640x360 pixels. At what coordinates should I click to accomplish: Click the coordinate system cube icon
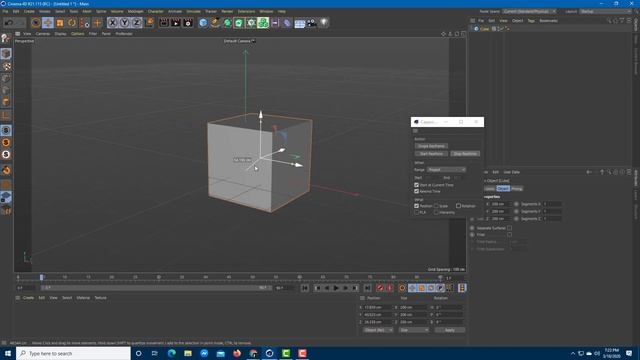pyautogui.click(x=149, y=22)
